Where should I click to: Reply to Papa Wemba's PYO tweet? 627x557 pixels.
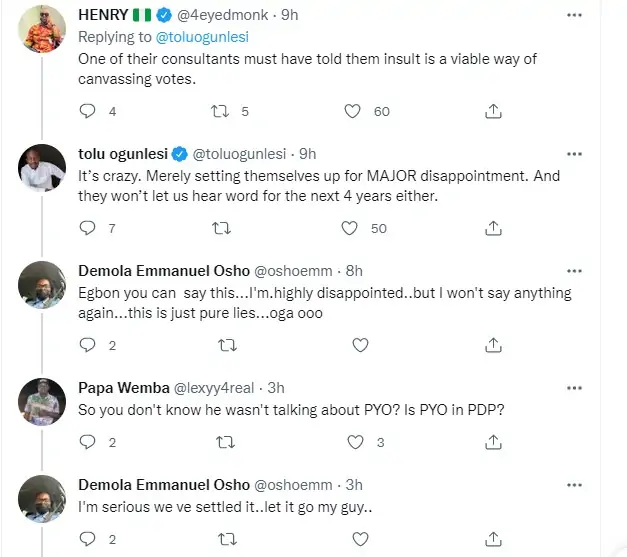click(87, 441)
